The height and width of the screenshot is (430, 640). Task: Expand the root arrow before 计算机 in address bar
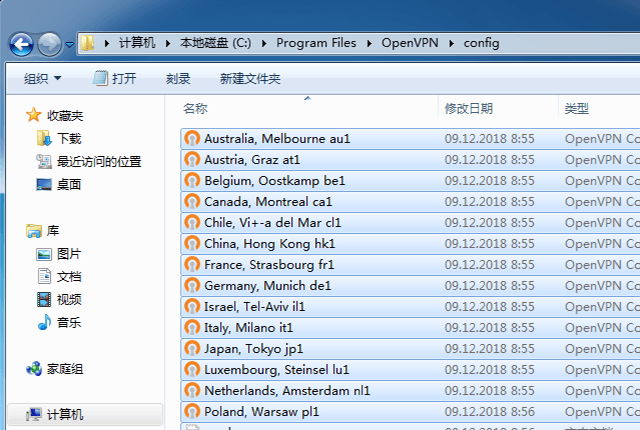tap(107, 43)
